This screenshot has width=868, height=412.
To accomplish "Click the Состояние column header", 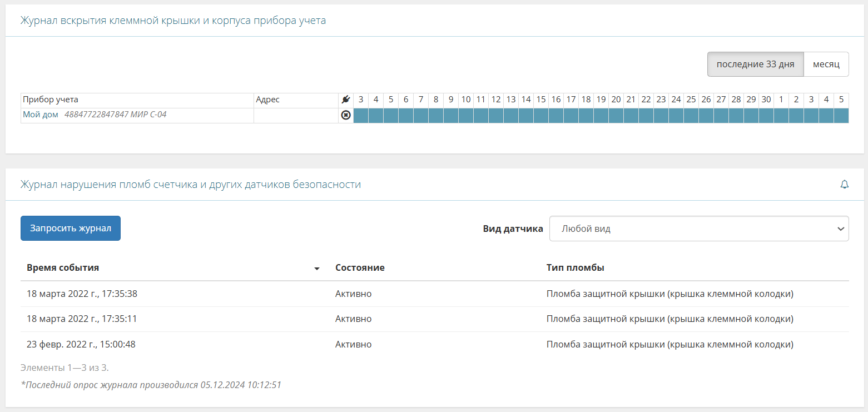I will click(360, 267).
